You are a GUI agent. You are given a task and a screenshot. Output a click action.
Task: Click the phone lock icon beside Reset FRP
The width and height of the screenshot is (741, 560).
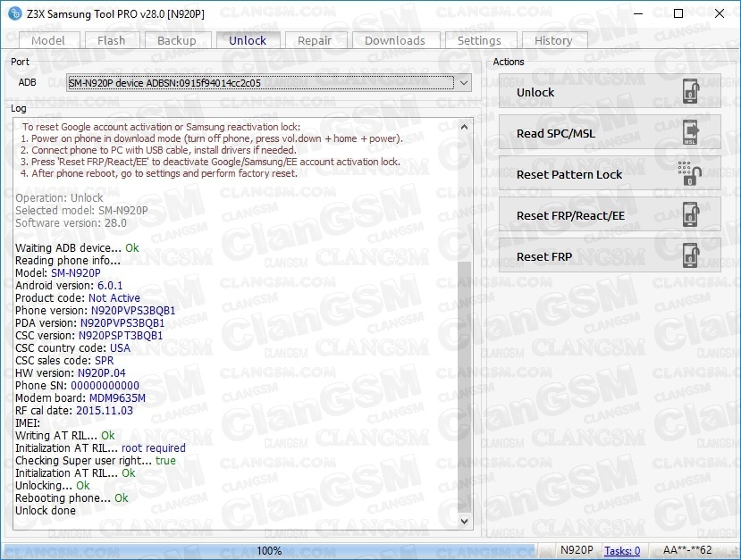(690, 256)
